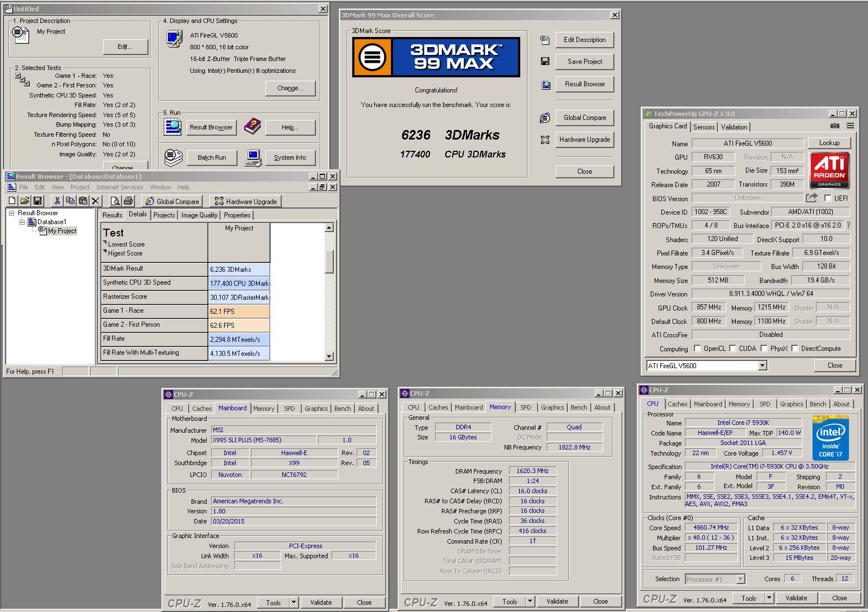
Task: Click the Close button in 3DMark score window
Action: (x=585, y=171)
